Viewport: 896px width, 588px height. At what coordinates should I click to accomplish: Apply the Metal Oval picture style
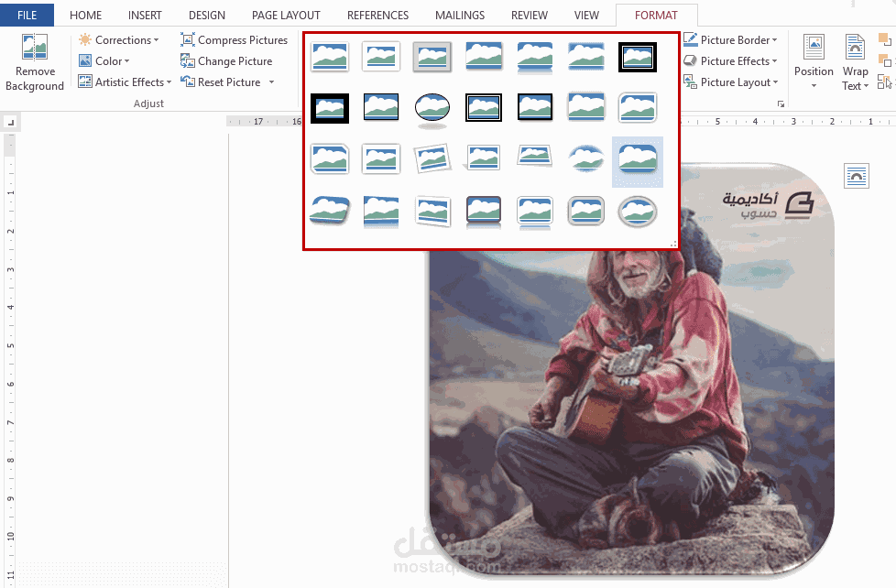637,211
